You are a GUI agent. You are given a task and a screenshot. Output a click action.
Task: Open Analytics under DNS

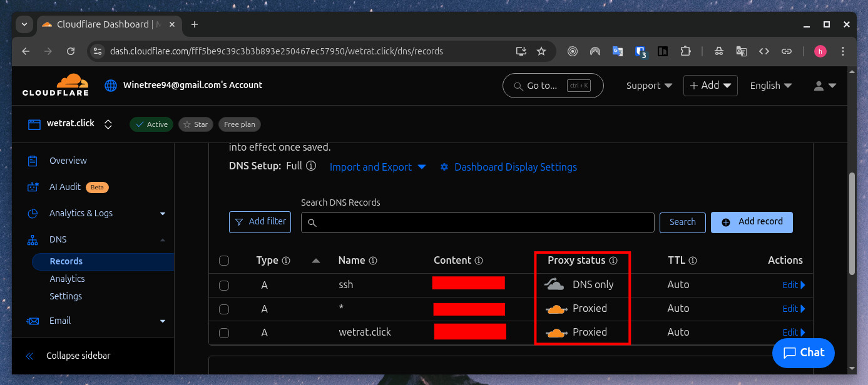(x=67, y=279)
